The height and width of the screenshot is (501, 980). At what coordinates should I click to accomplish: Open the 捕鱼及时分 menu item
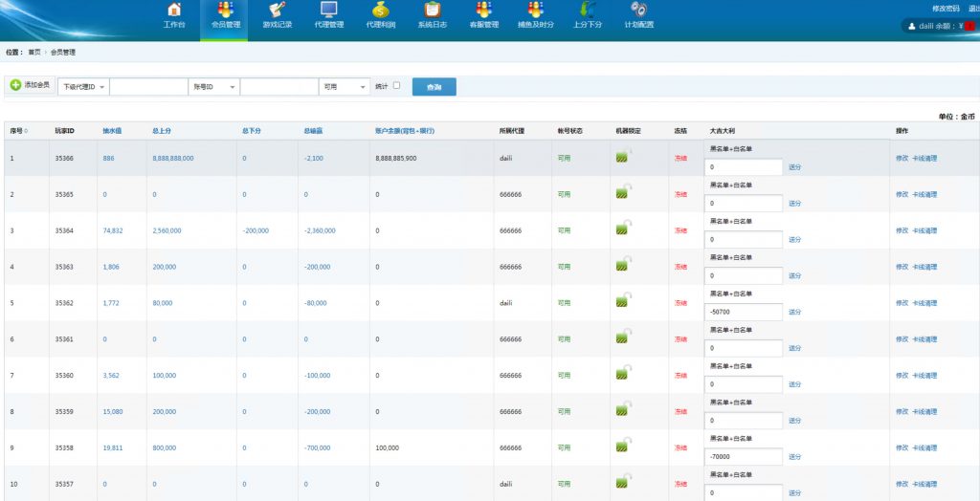click(x=535, y=15)
